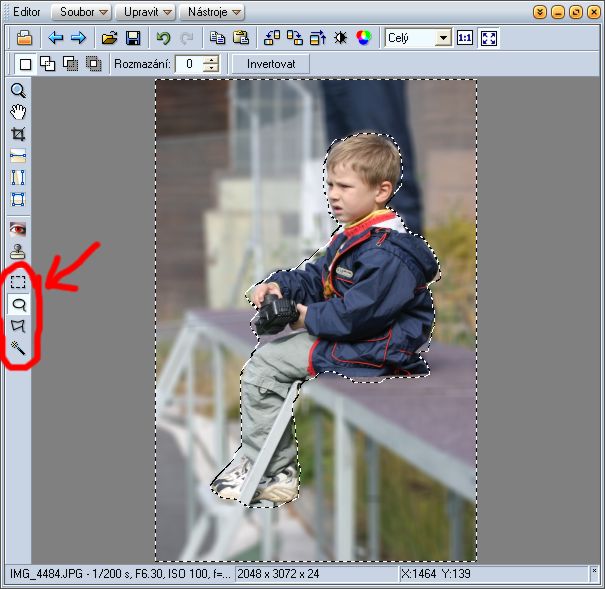Open brightness adjustment sun icon
This screenshot has width=605, height=589.
[x=340, y=38]
